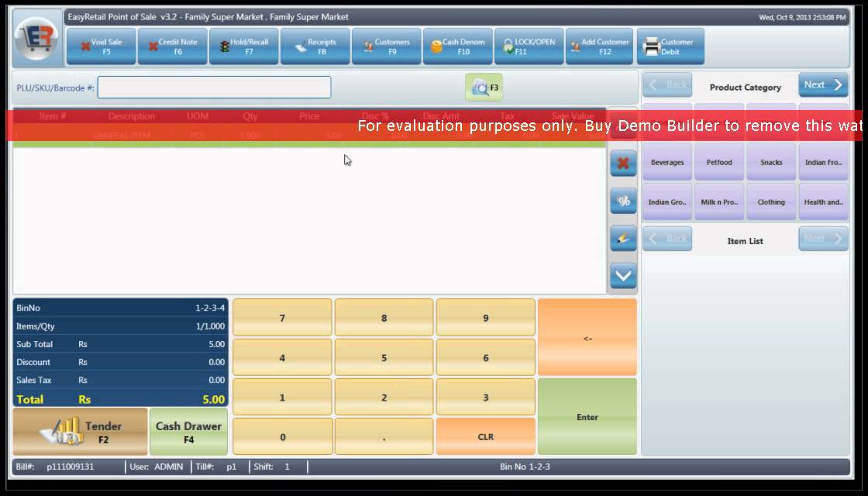Viewport: 868px width, 496px height.
Task: Click the pencil edit line icon
Action: coord(623,239)
